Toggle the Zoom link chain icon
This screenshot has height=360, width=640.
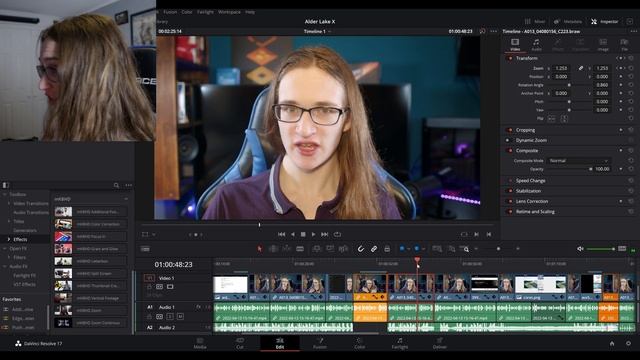point(580,68)
